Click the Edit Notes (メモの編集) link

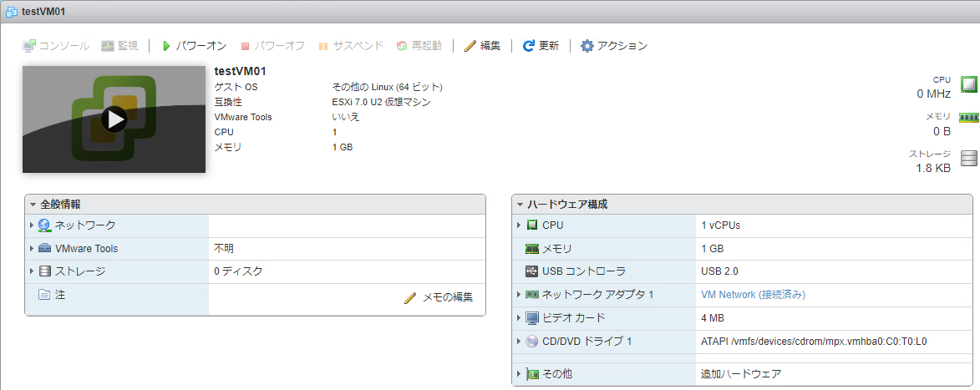tap(439, 297)
